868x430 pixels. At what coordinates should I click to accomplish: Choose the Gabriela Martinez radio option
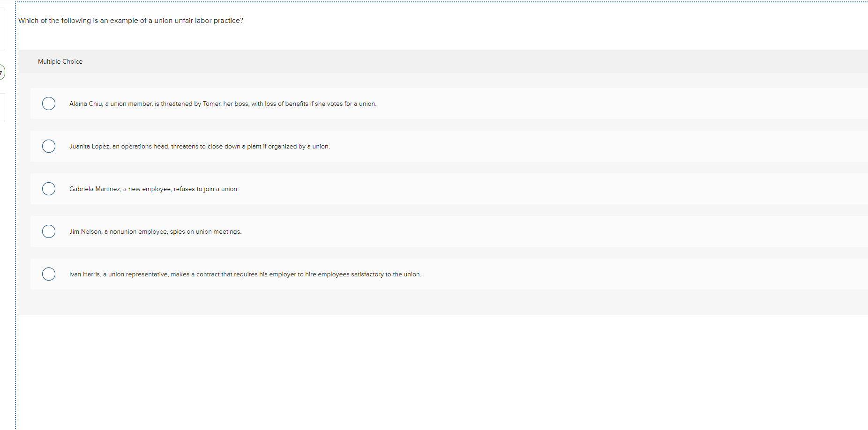tap(49, 189)
